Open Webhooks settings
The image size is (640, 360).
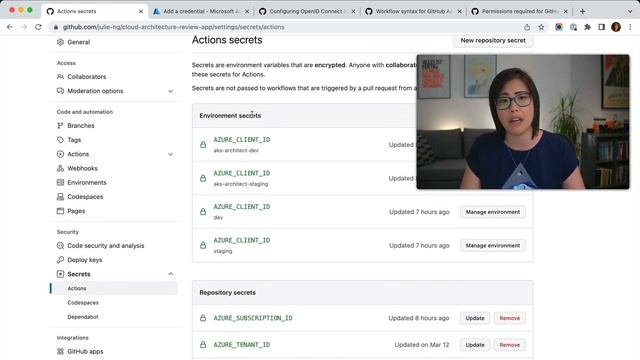tap(82, 168)
